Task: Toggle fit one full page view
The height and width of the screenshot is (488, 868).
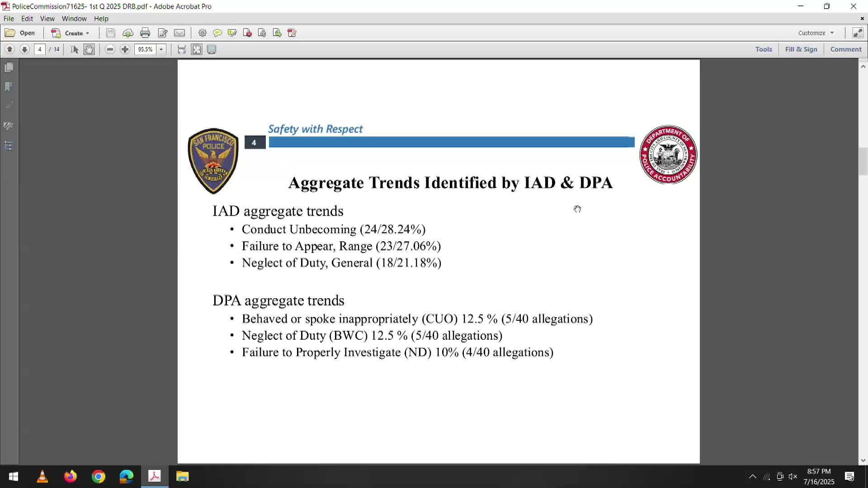Action: pyautogui.click(x=197, y=49)
